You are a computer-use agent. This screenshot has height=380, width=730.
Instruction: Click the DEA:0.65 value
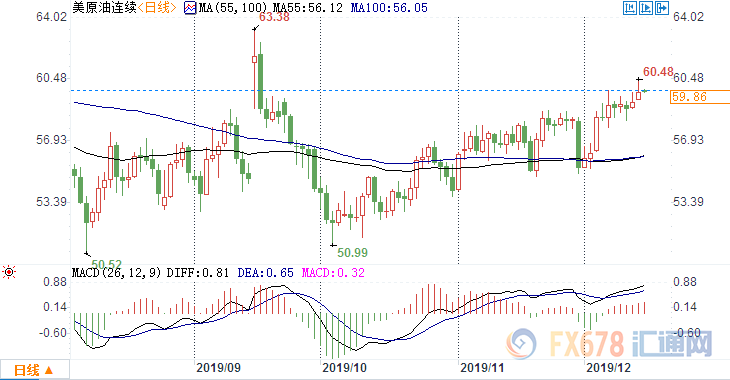click(265, 272)
